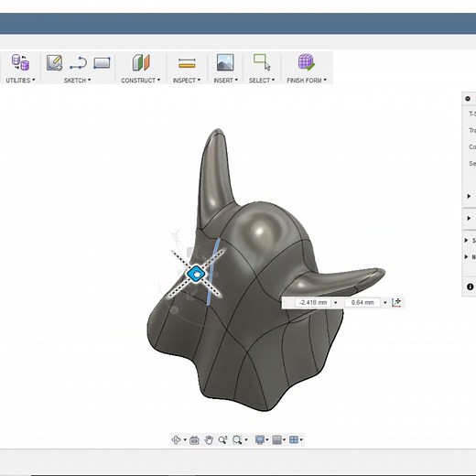476x476 pixels.
Task: Open the FINISH FORM dropdown menu
Action: coord(307,81)
